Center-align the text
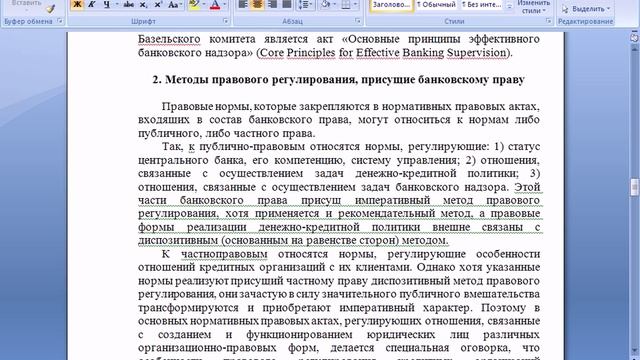The image size is (640, 360). pos(257,4)
